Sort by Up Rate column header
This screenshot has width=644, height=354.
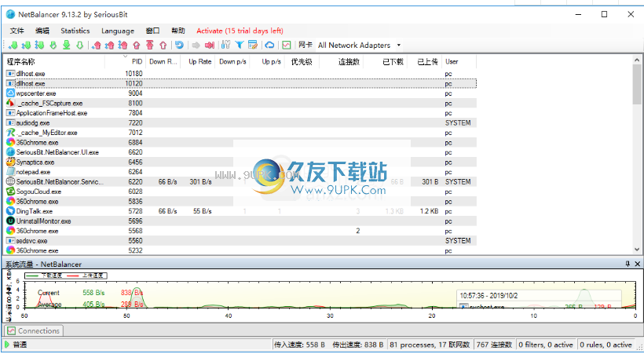(198, 61)
